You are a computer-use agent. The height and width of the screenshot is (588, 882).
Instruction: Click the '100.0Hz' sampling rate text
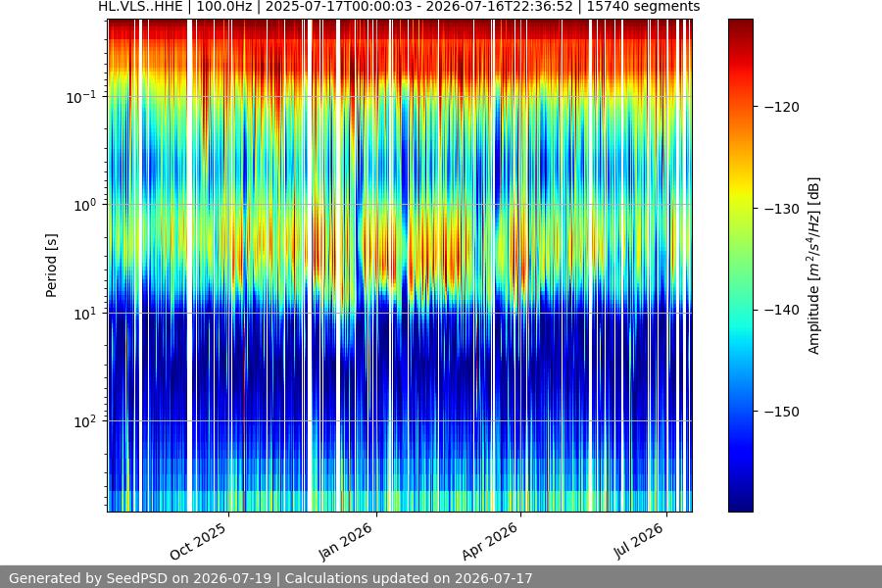point(223,7)
